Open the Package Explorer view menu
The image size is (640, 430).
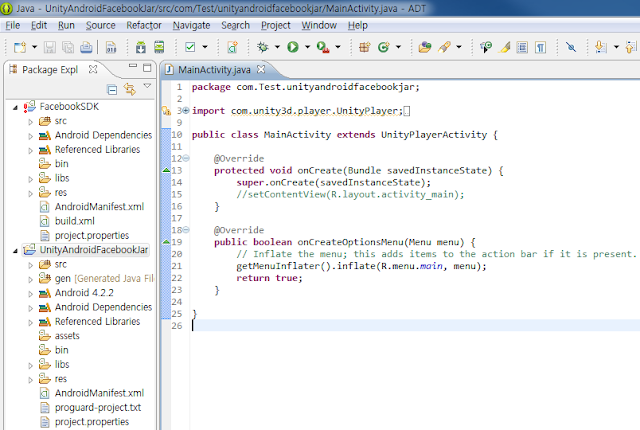(147, 86)
